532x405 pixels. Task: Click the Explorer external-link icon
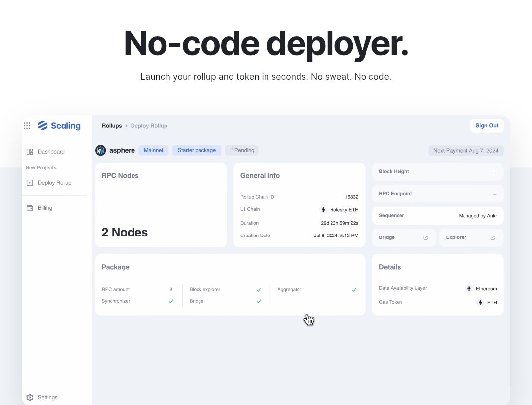(x=493, y=237)
